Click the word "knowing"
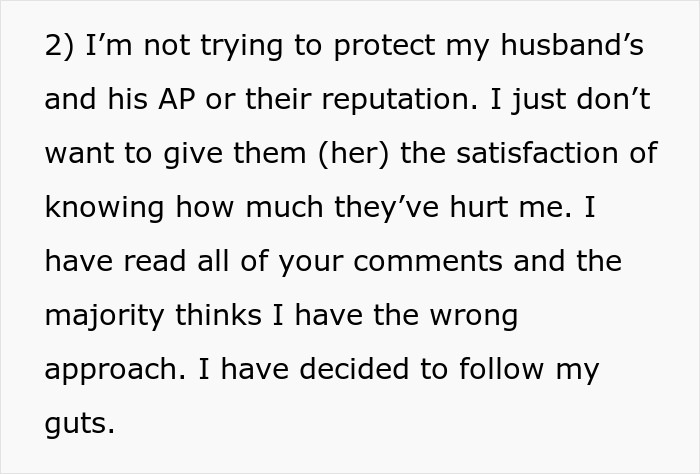Viewport: 700px width, 474px height. [x=107, y=208]
